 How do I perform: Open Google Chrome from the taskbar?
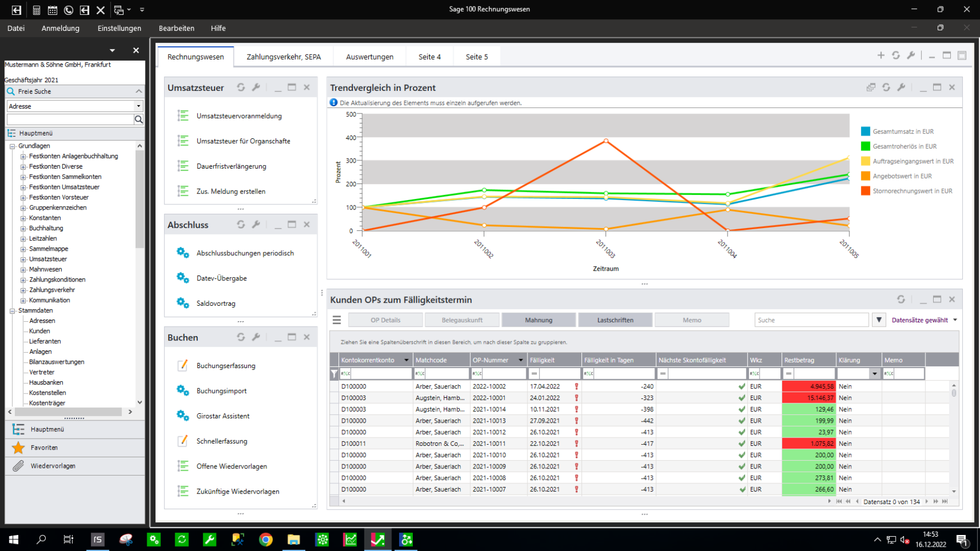[x=266, y=540]
